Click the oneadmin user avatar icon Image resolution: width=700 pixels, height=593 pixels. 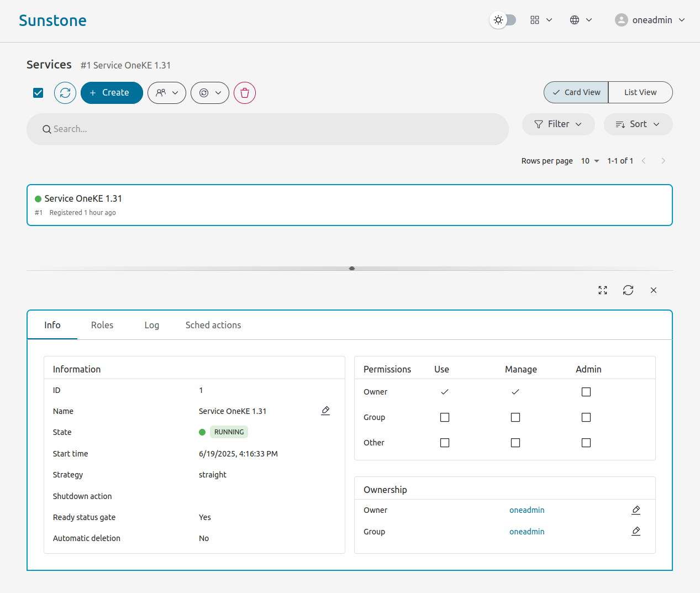(622, 20)
